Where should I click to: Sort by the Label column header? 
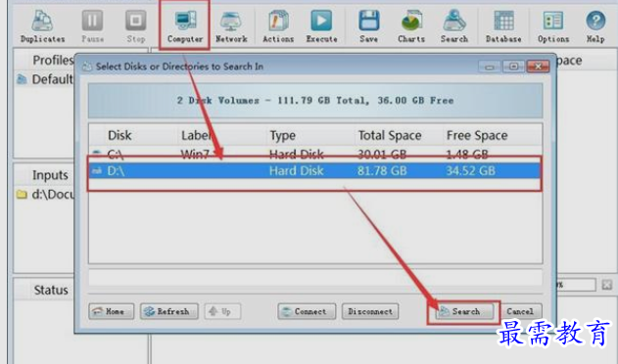point(196,135)
